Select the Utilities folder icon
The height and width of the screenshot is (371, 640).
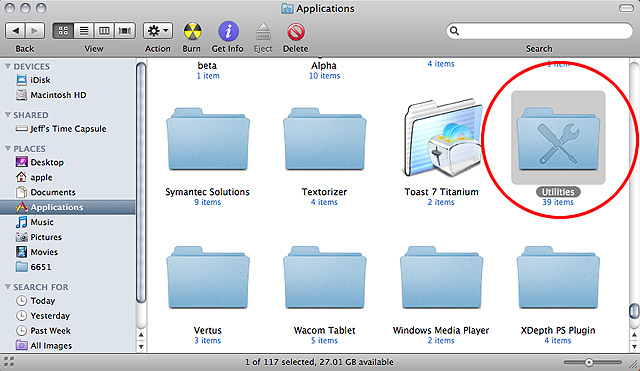point(558,138)
